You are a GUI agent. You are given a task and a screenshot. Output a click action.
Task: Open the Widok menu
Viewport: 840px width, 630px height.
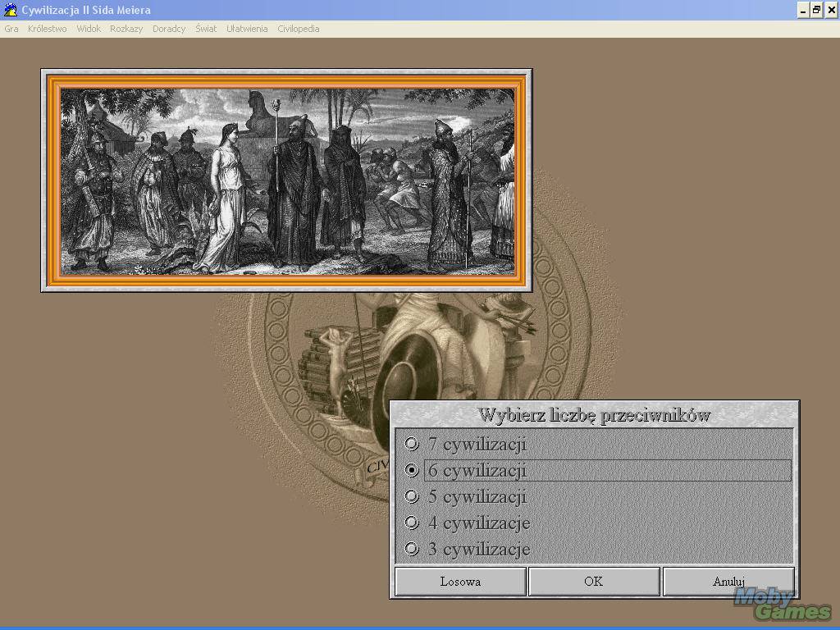89,29
